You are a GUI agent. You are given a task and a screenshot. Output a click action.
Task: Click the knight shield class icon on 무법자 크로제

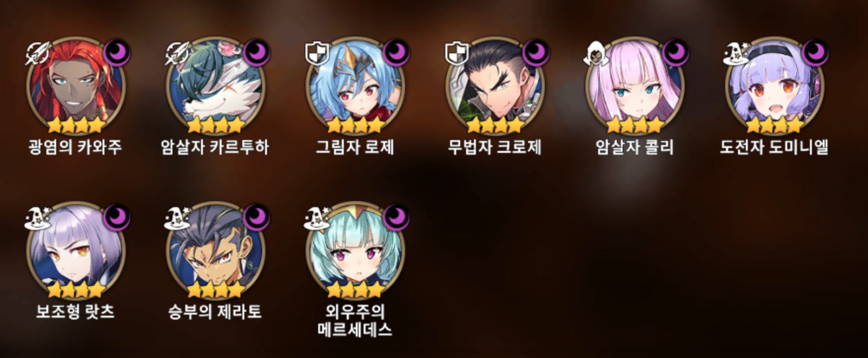tap(457, 53)
